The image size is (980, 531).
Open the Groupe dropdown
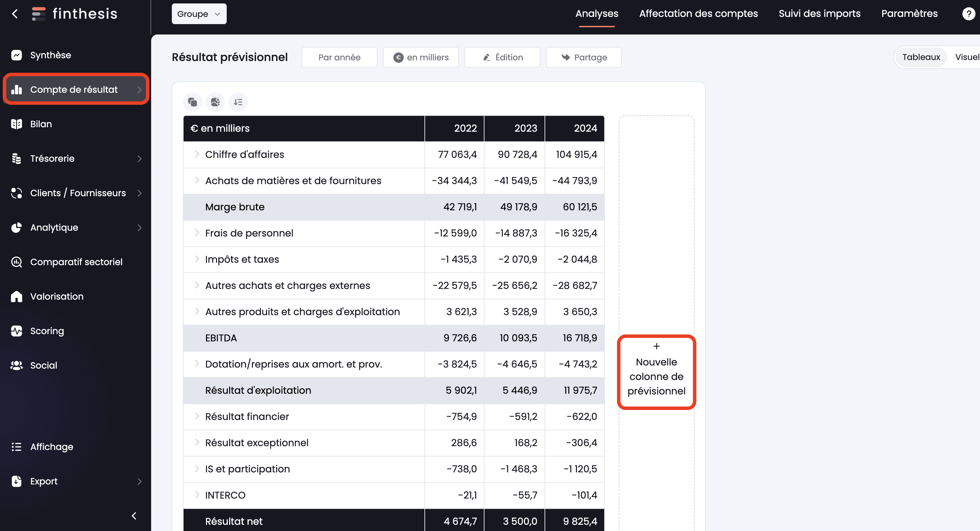point(199,14)
